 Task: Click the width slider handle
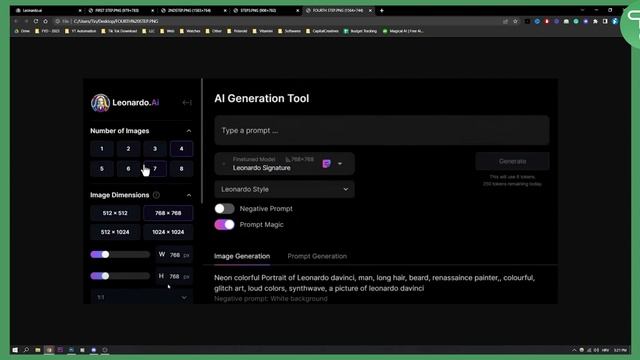(105, 255)
